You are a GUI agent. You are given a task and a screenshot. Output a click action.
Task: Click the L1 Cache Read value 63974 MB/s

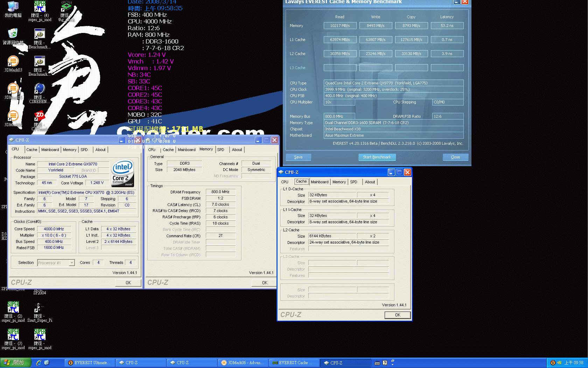(x=340, y=40)
